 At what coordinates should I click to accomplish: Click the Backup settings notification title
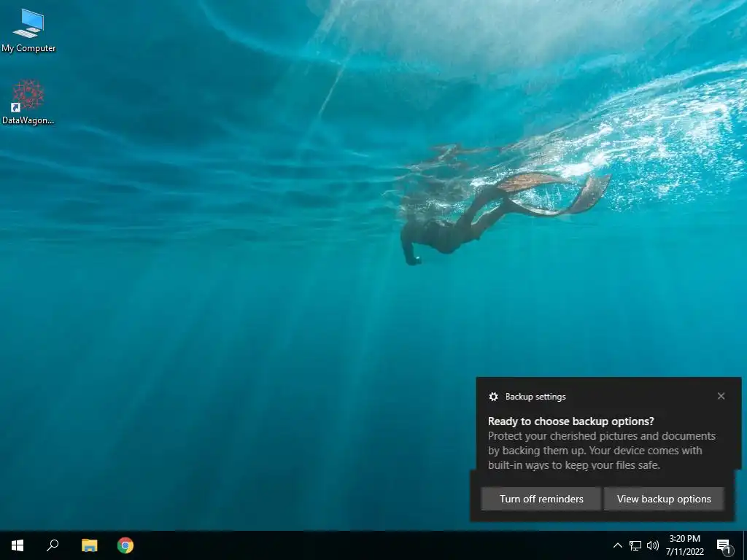(x=535, y=397)
